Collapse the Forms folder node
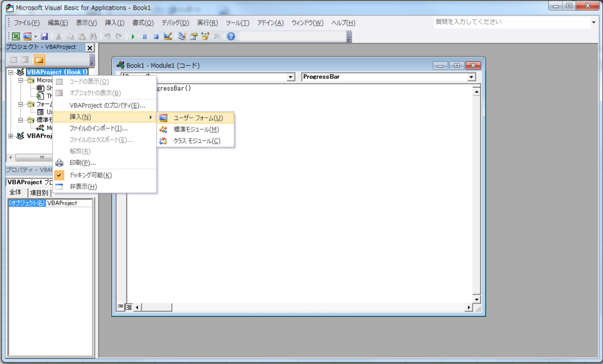 tap(21, 104)
